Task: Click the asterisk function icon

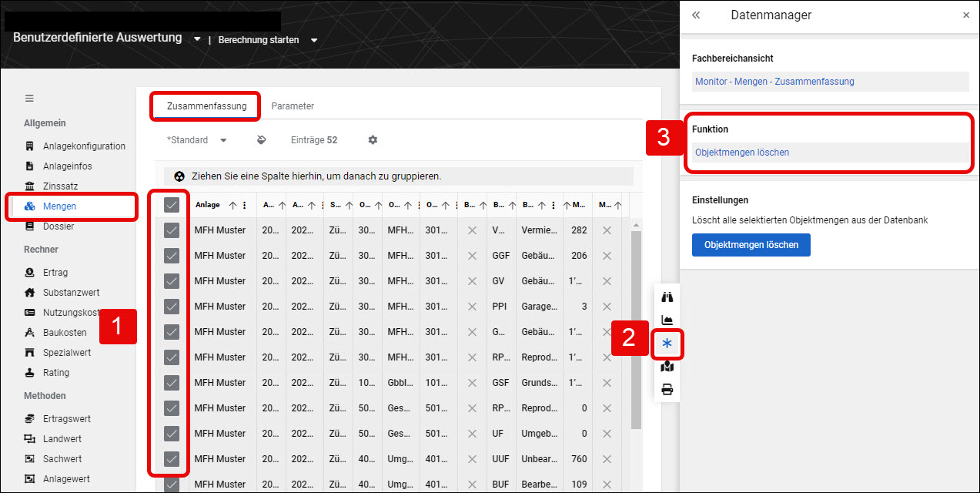Action: click(x=667, y=344)
